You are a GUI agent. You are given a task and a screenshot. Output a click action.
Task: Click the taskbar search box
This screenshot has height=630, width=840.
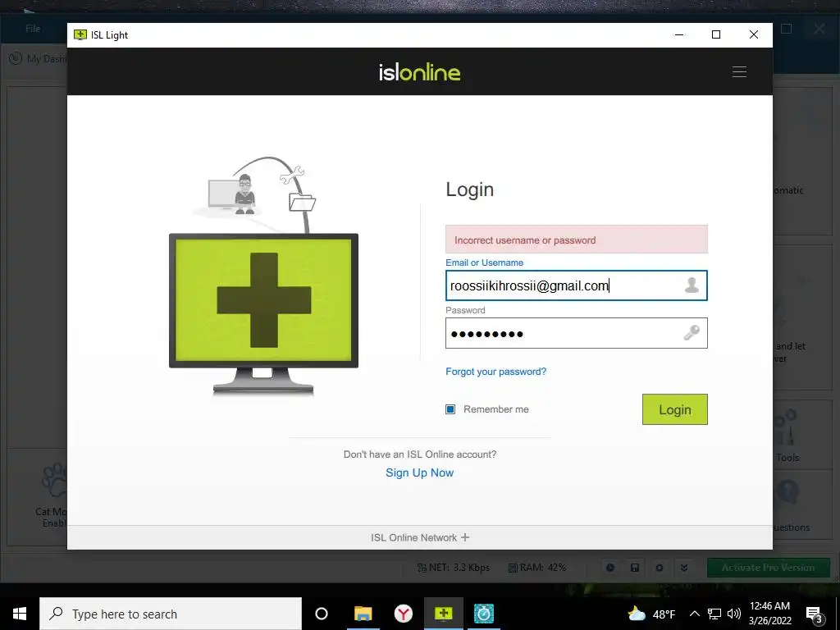click(x=171, y=614)
